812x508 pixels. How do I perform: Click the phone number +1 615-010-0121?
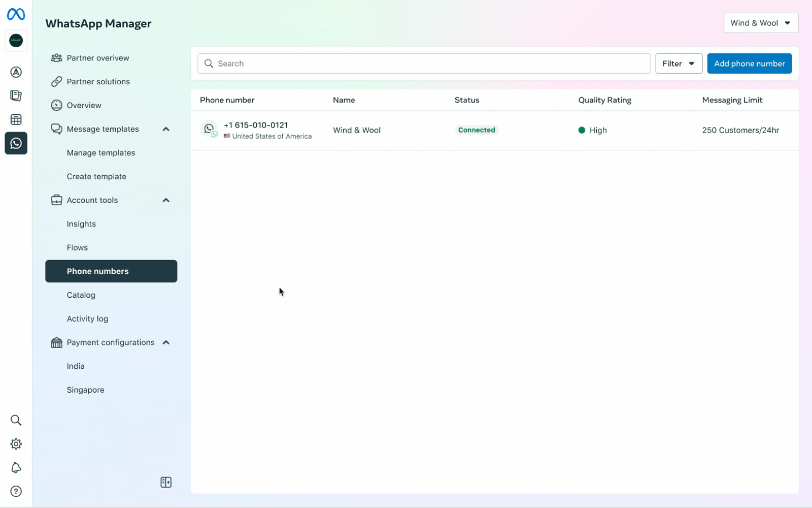tap(256, 125)
